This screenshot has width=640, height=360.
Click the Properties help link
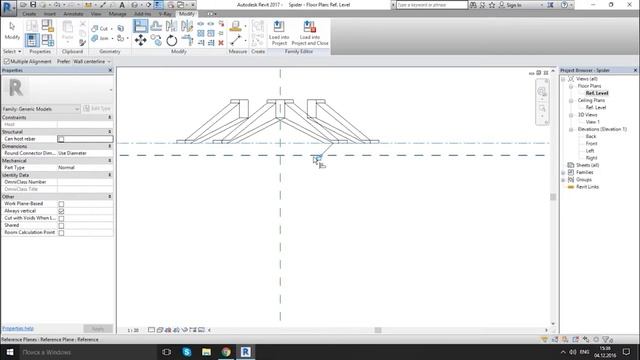coord(18,328)
